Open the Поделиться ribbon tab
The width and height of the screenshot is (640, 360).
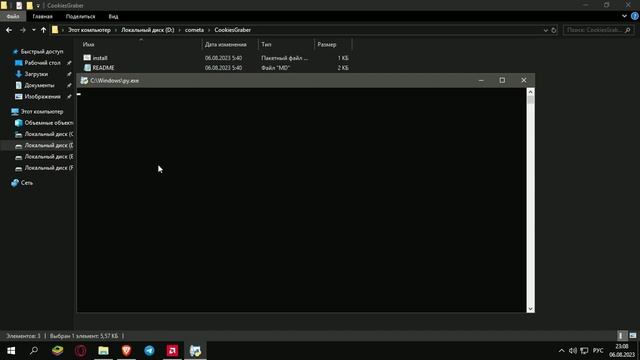coord(80,16)
